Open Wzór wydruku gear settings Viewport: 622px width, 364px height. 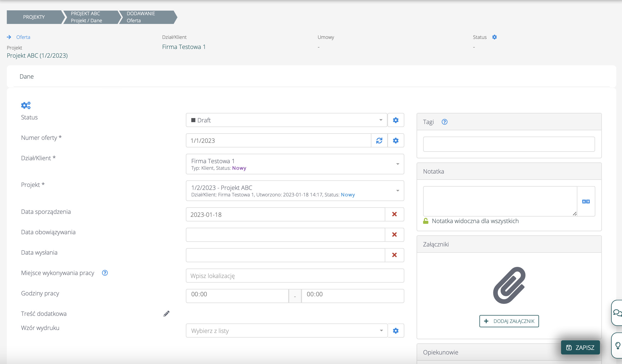[396, 331]
